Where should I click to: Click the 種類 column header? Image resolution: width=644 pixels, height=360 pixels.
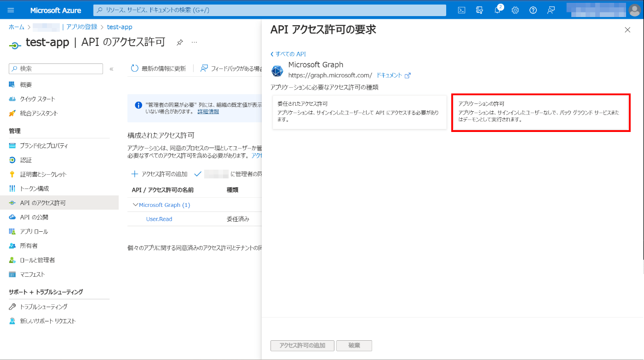click(232, 190)
